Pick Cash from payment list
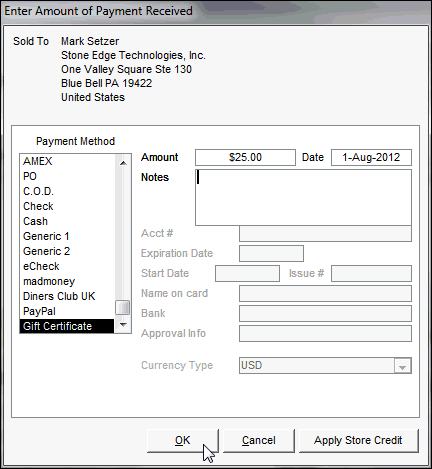 click(x=67, y=221)
